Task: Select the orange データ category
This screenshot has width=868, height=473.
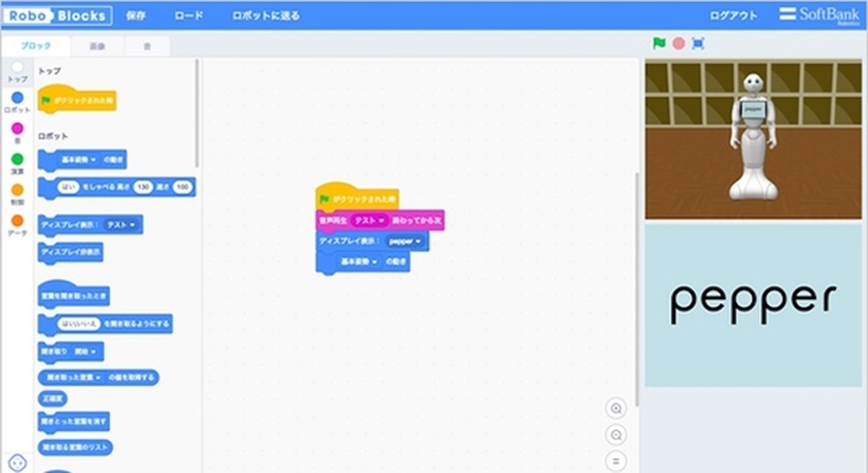Action: [17, 221]
